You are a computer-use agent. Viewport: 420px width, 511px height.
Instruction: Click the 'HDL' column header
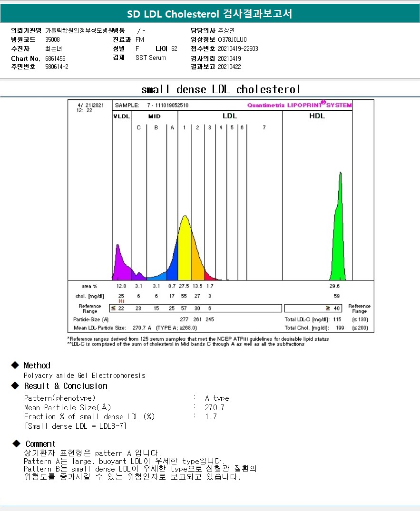(x=317, y=116)
